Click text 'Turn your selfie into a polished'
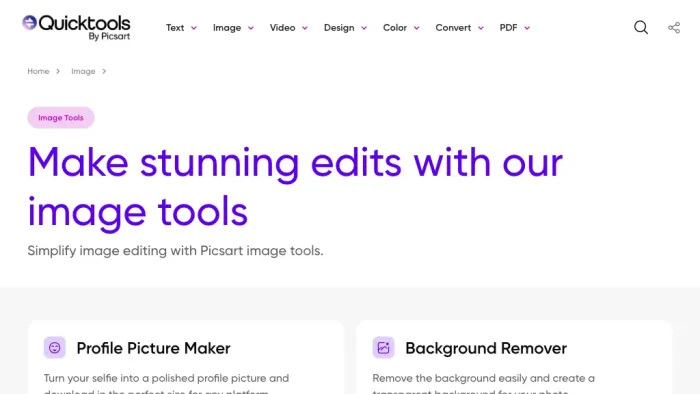 point(141,378)
